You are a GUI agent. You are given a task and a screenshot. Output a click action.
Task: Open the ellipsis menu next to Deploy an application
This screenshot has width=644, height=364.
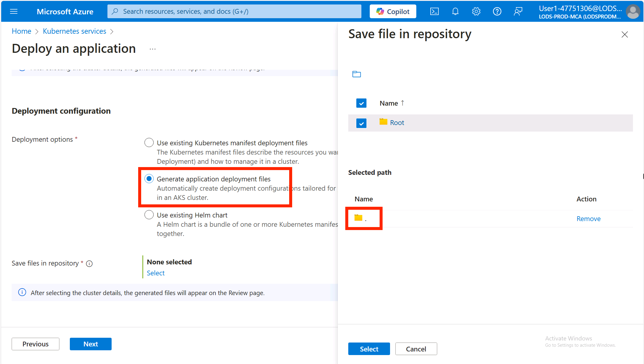coord(152,49)
